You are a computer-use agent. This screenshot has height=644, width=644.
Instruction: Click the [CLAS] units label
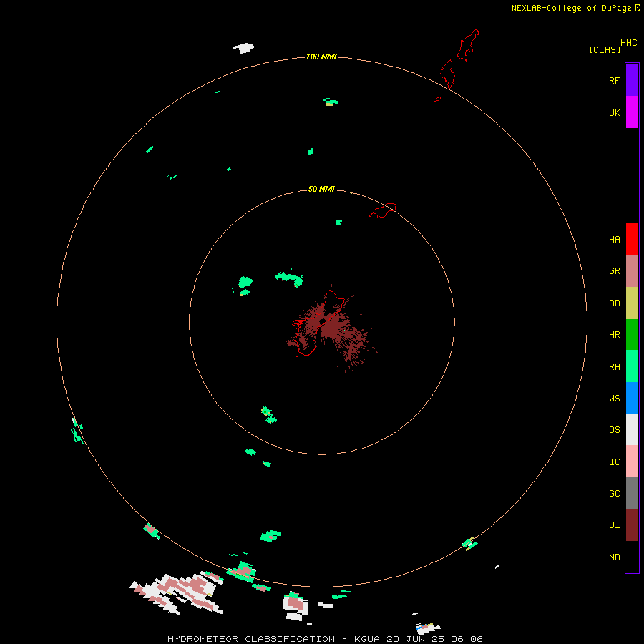pos(604,49)
